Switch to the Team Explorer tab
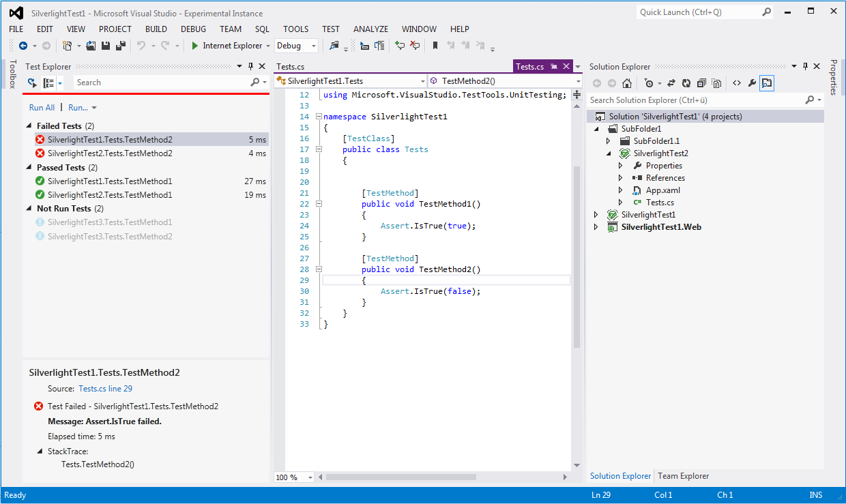846x504 pixels. click(x=683, y=476)
